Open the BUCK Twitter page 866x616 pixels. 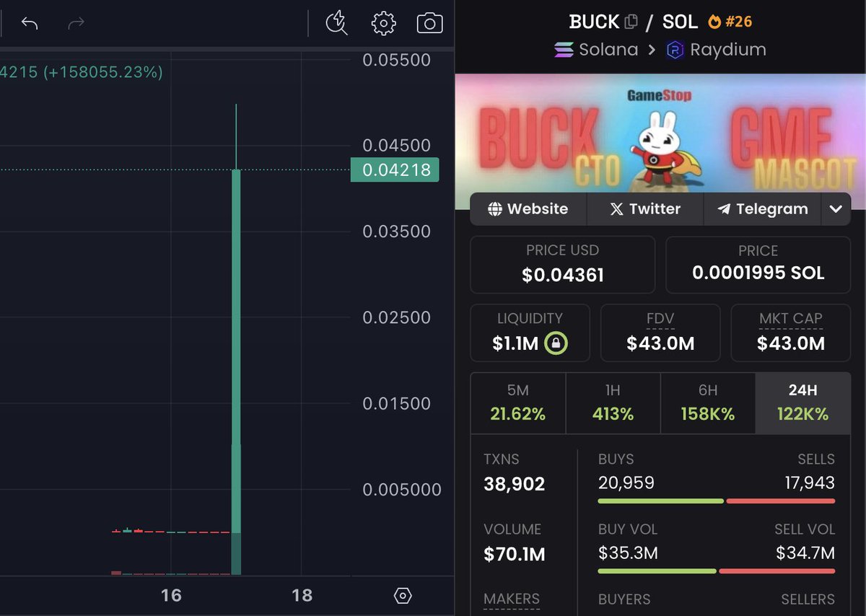tap(645, 209)
